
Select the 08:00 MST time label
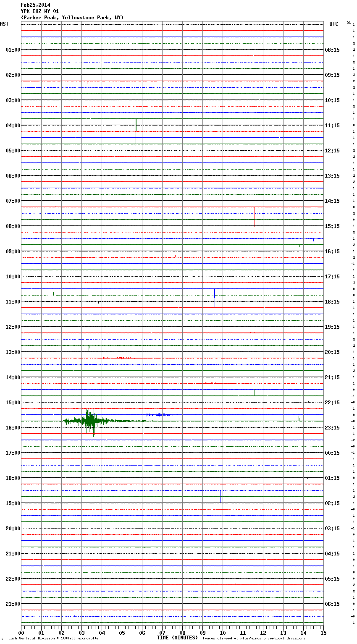[13, 226]
